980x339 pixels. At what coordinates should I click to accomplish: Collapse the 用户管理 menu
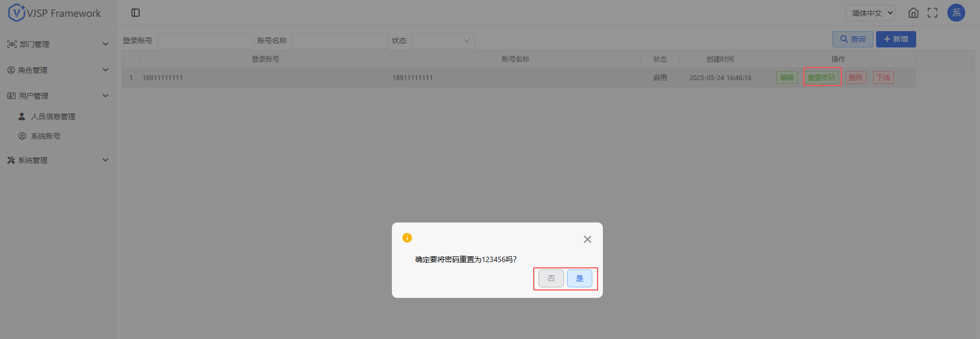point(57,96)
